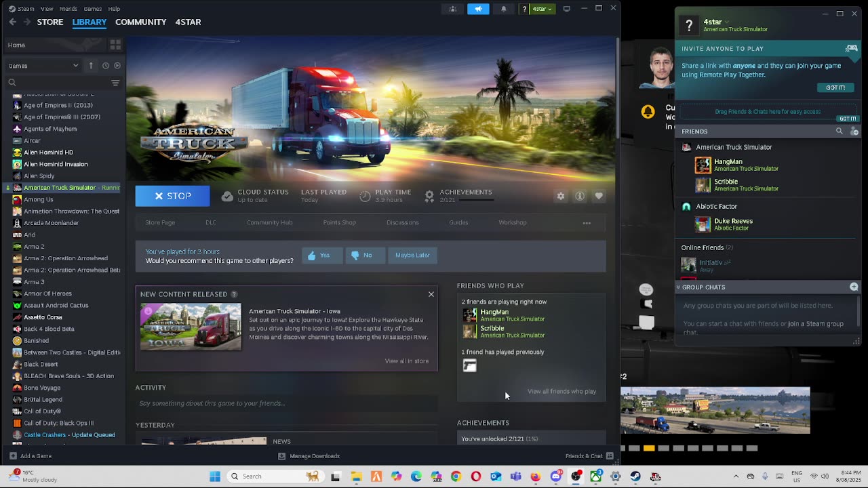Click the sort ascending arrow in library sidebar
The height and width of the screenshot is (488, 868).
click(x=91, y=66)
